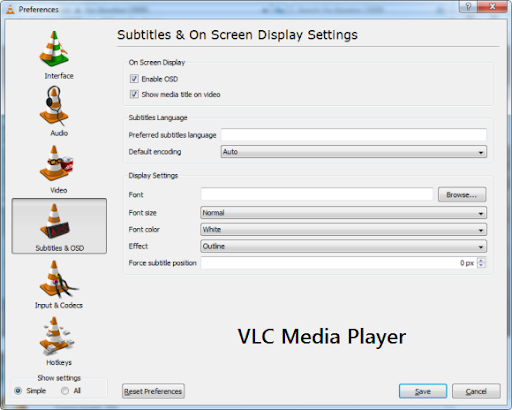The height and width of the screenshot is (410, 512).
Task: Open the Video settings cone icon
Action: pos(56,163)
